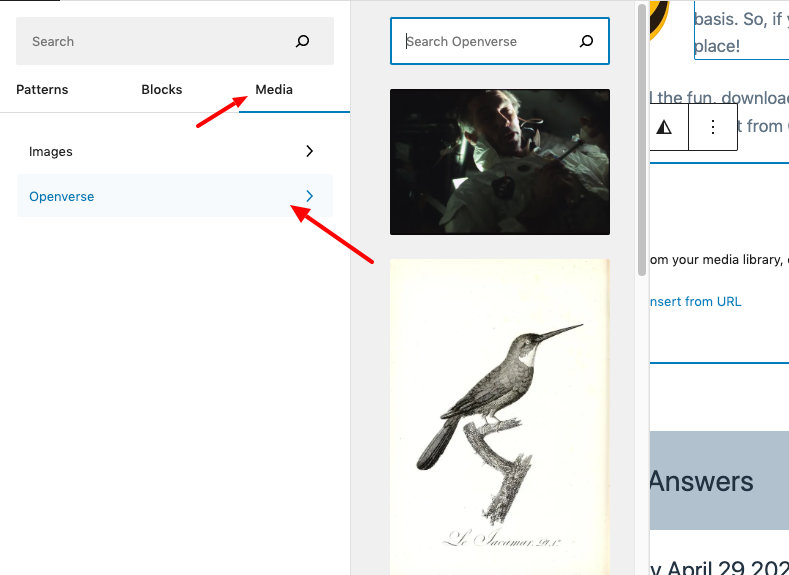Select the paragraph ending with place!
The height and width of the screenshot is (575, 789).
pos(741,30)
